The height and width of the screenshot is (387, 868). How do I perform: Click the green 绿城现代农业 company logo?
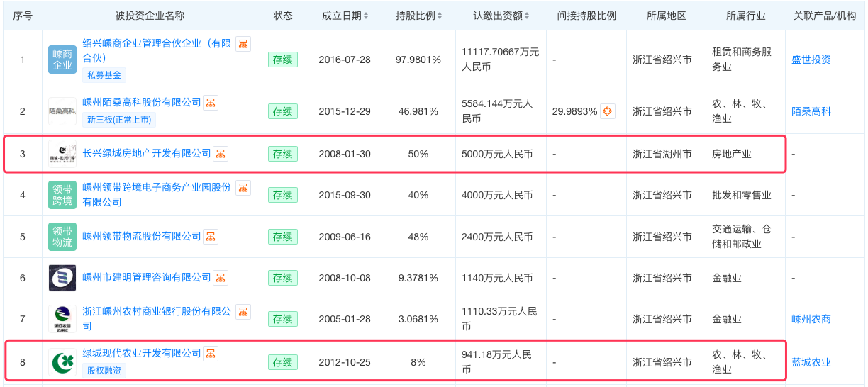(x=62, y=363)
